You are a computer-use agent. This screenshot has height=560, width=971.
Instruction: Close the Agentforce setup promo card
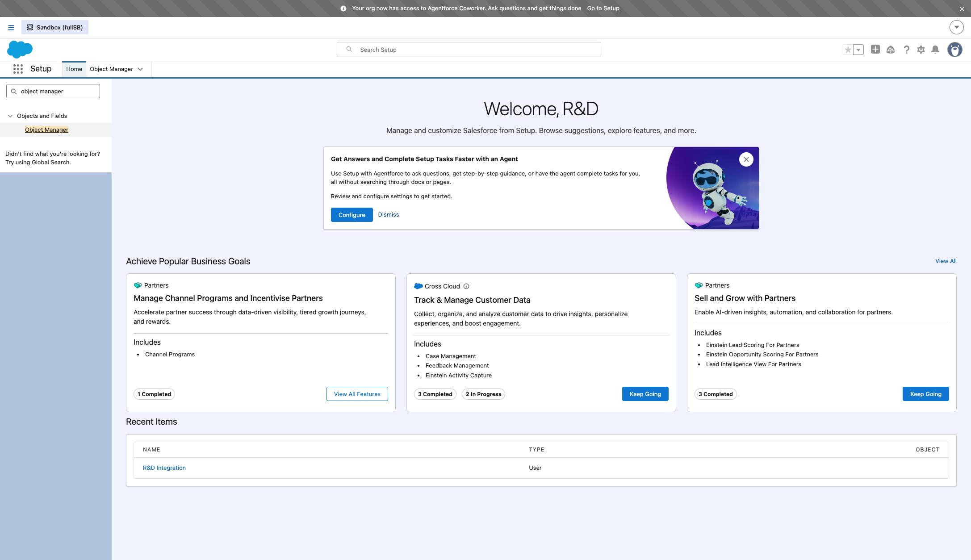coord(746,159)
